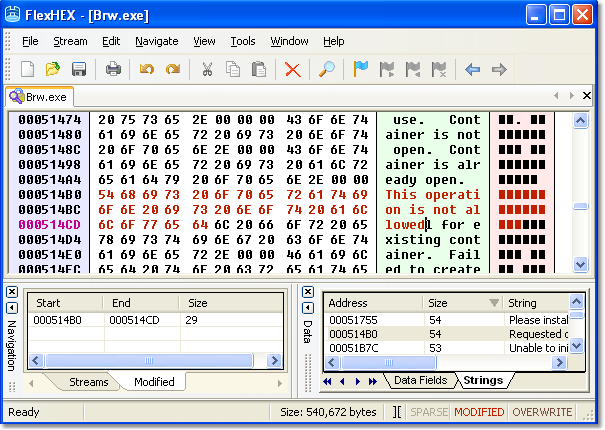The height and width of the screenshot is (430, 605).
Task: Click the hex view scrollbar down arrow
Action: tap(580, 264)
